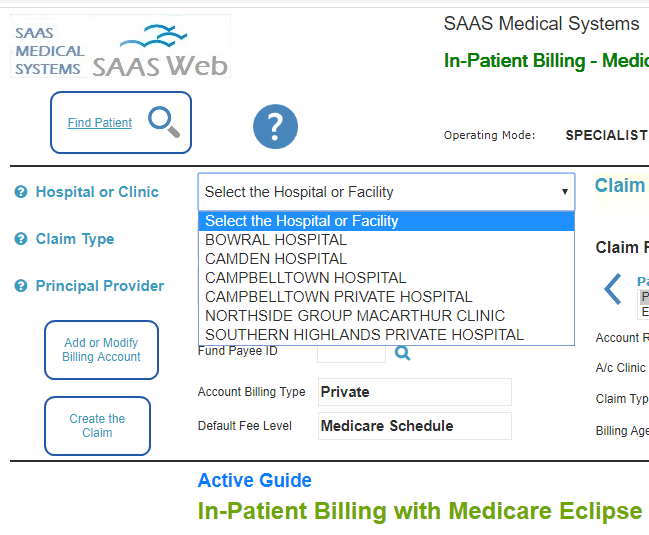The height and width of the screenshot is (535, 649).
Task: Open the Find Patient link
Action: coord(100,122)
